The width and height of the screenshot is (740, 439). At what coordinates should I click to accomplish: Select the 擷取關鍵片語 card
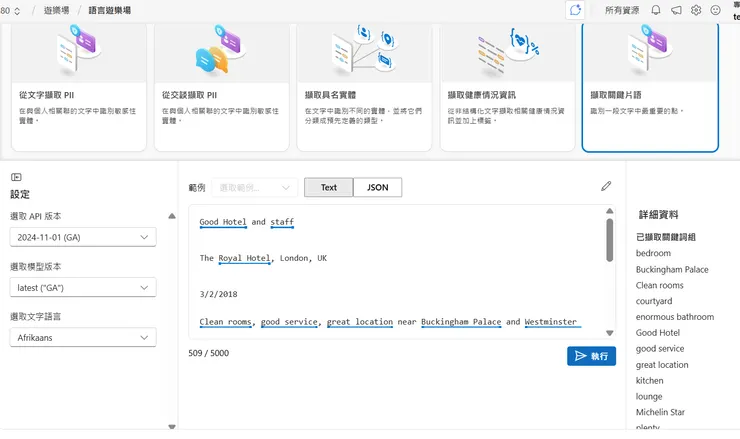[650, 87]
